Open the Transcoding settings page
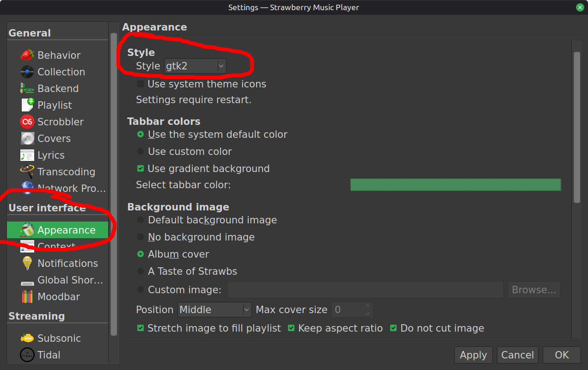 [66, 172]
